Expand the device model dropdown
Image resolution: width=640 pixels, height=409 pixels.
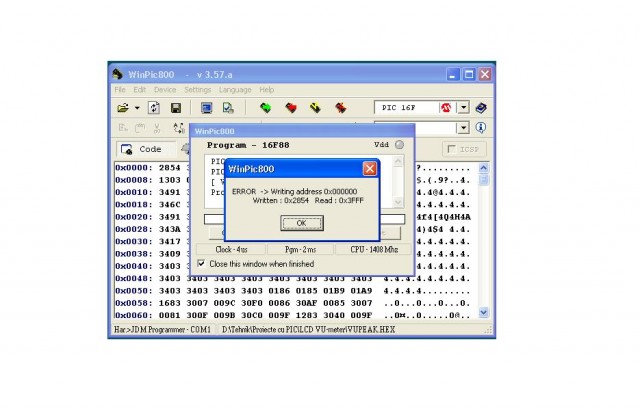(x=463, y=128)
